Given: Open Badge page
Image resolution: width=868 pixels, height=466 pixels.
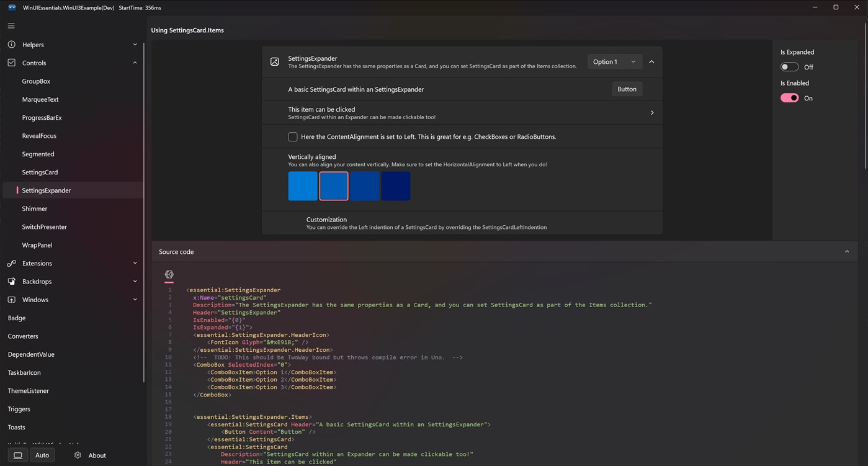Looking at the screenshot, I should (73, 318).
